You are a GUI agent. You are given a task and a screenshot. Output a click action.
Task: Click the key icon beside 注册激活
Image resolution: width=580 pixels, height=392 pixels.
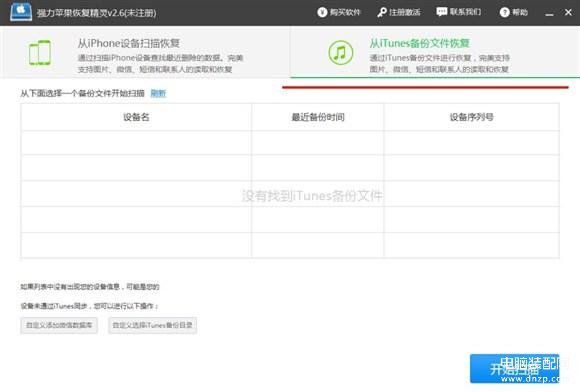[x=382, y=12]
